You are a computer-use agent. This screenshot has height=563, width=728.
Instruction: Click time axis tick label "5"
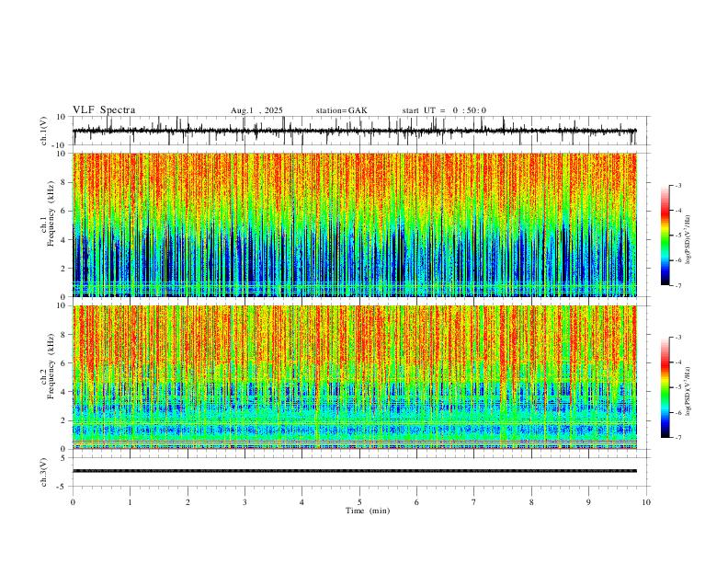(x=359, y=502)
